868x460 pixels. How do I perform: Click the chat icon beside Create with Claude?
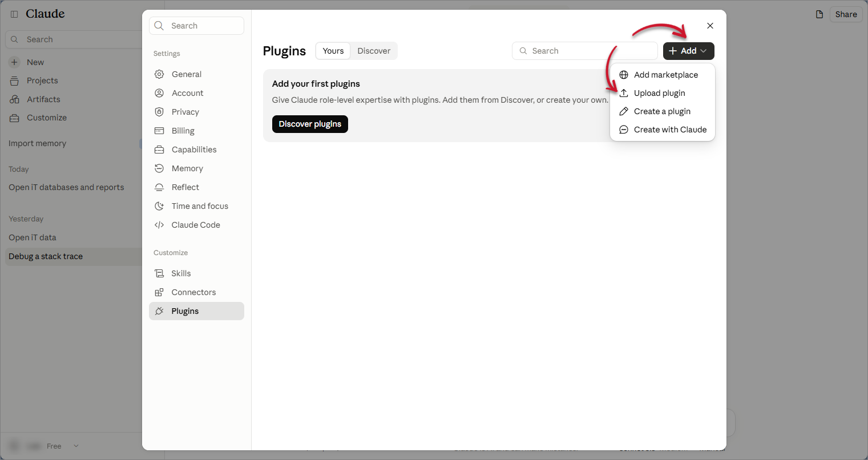624,130
